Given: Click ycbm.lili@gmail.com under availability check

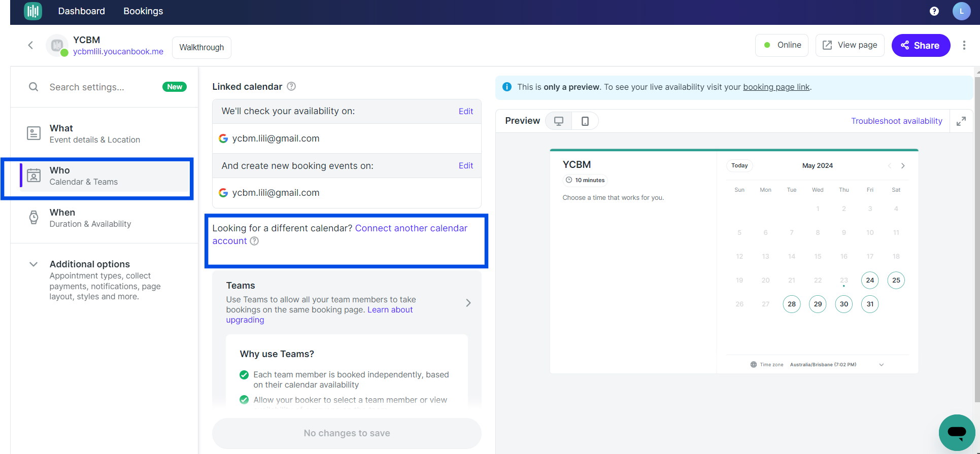Looking at the screenshot, I should (x=276, y=138).
